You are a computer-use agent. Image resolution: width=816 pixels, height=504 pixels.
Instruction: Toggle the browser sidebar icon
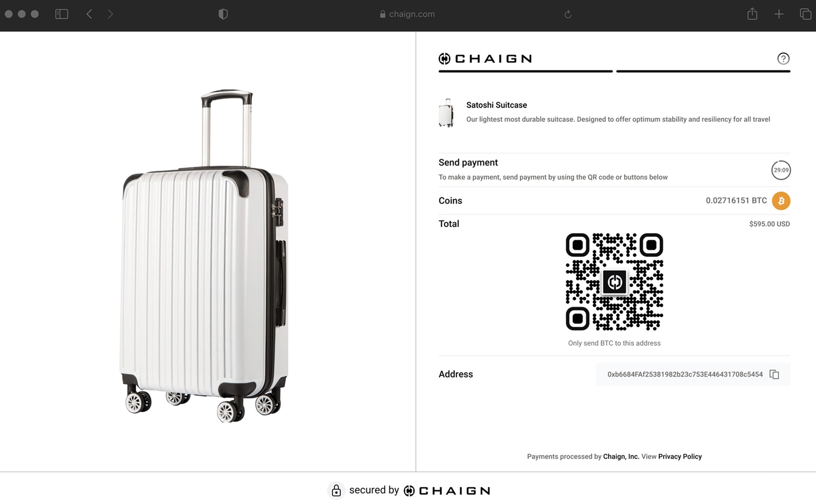click(62, 14)
